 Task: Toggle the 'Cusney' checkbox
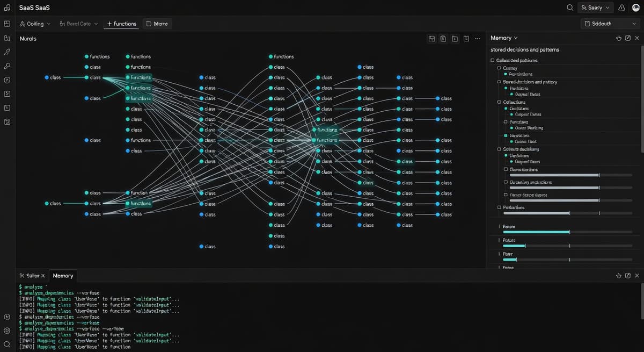[499, 68]
